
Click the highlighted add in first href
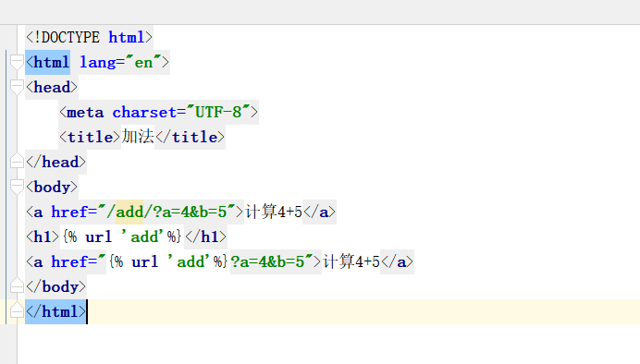click(129, 212)
